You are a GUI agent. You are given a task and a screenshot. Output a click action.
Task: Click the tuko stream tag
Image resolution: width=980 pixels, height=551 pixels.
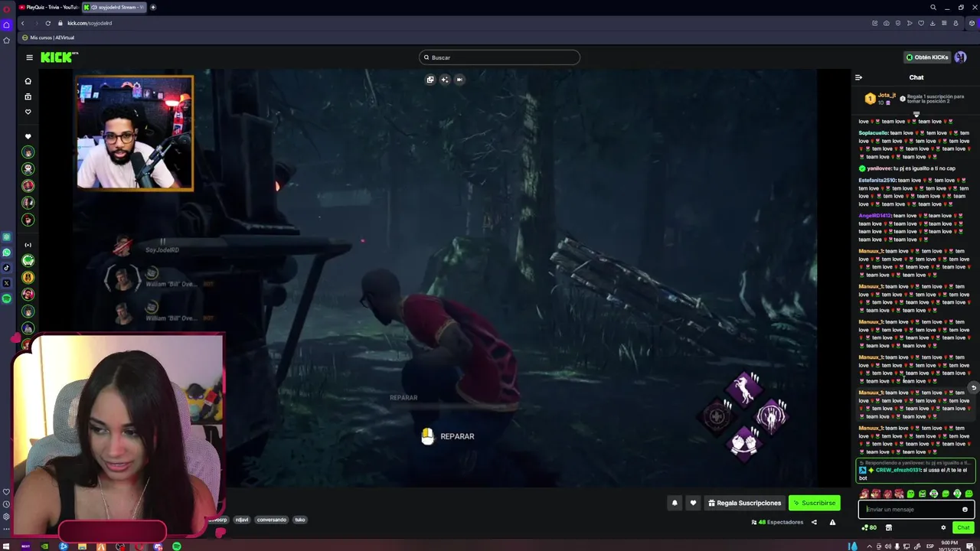300,520
